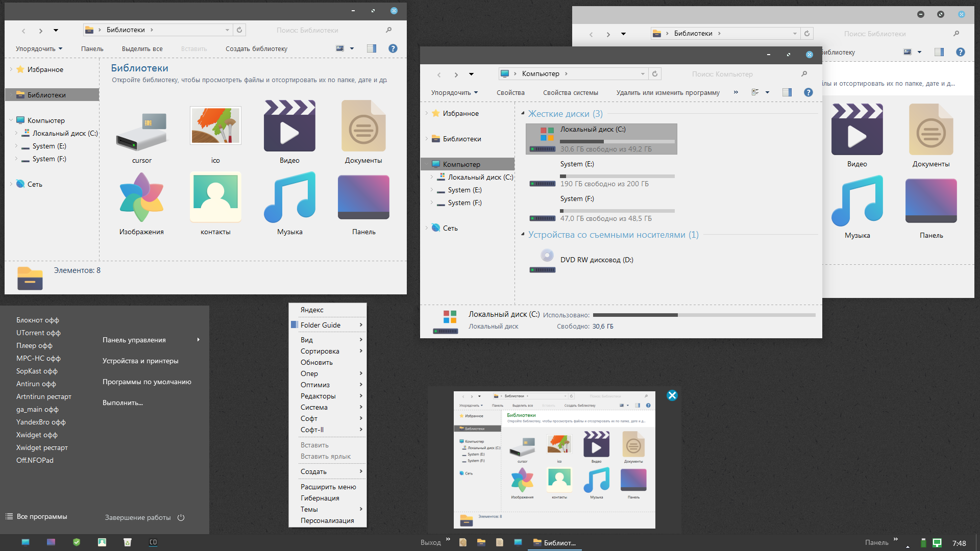980x551 pixels.
Task: Click System (E:) usage bar
Action: pos(617,176)
